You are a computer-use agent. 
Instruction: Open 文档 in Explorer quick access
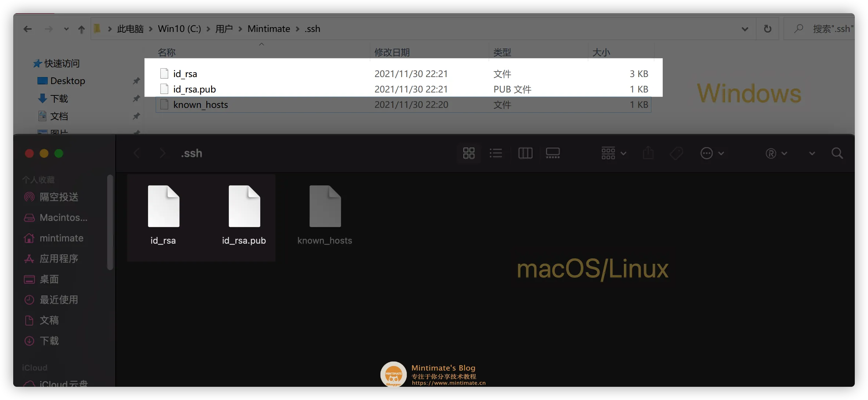coord(53,116)
